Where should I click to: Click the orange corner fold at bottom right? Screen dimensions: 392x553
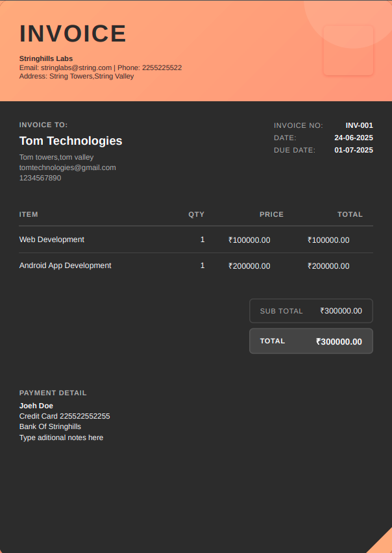[383, 544]
